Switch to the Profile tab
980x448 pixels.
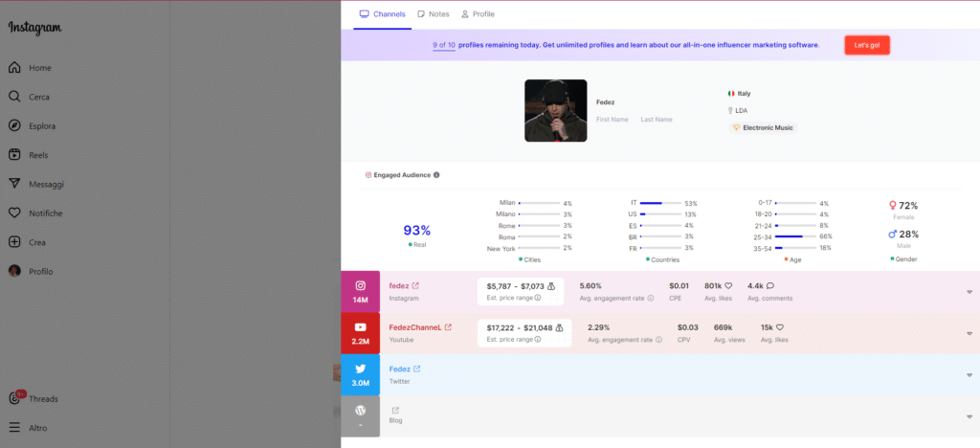coord(478,14)
